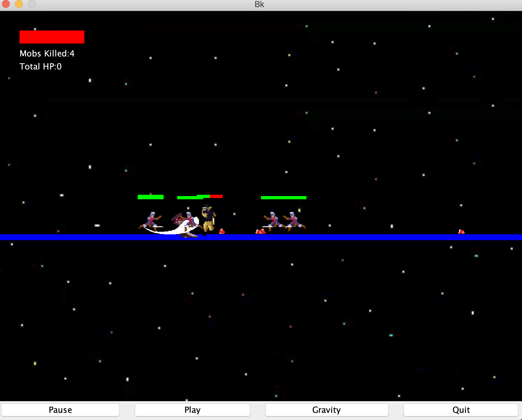The height and width of the screenshot is (420, 522).
Task: Click the Total HP:0 label
Action: [41, 67]
